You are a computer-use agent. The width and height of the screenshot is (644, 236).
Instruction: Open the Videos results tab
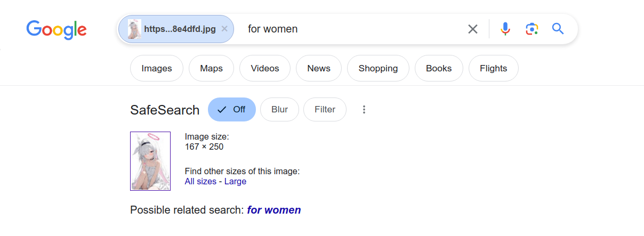(x=265, y=68)
